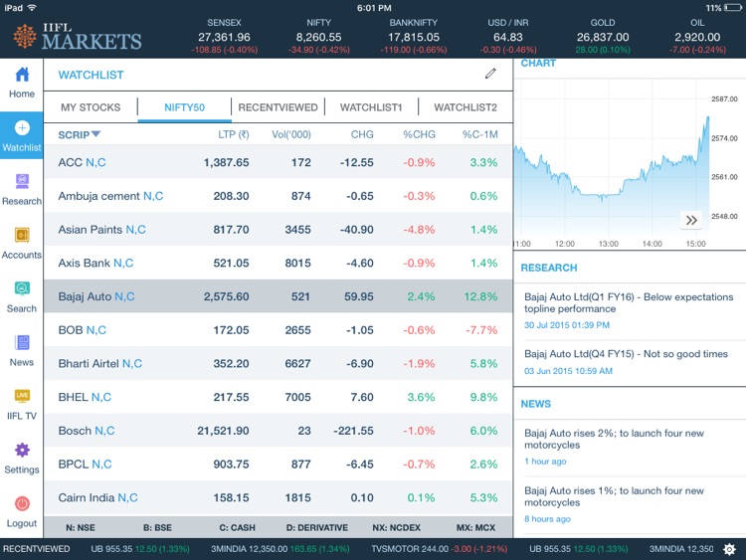The width and height of the screenshot is (746, 560).
Task: Select the Watchlist plus icon
Action: click(22, 127)
